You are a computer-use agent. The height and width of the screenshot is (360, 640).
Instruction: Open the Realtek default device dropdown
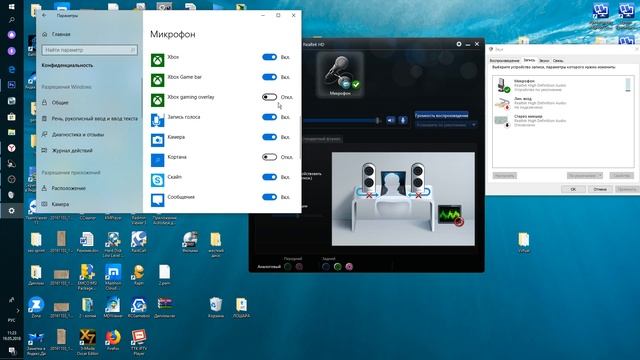pos(446,124)
